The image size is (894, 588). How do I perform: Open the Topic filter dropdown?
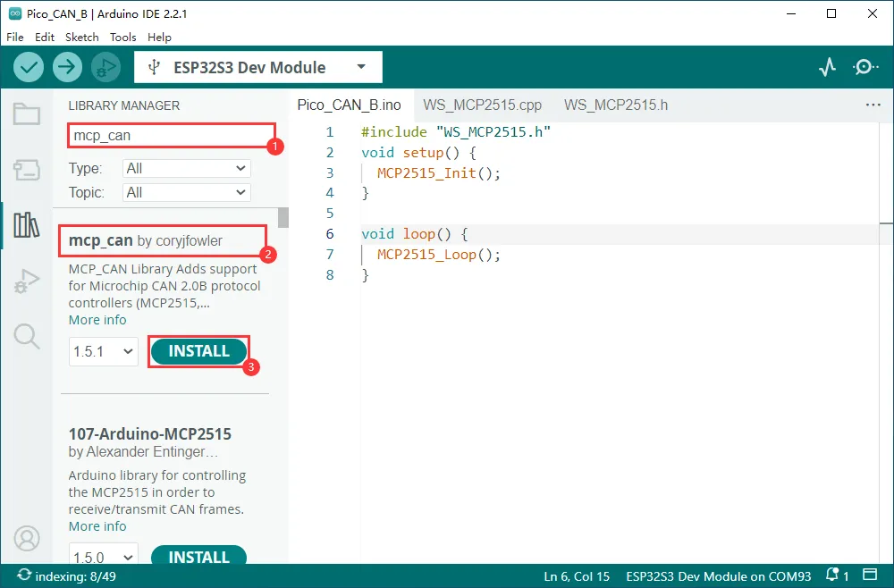(x=187, y=193)
